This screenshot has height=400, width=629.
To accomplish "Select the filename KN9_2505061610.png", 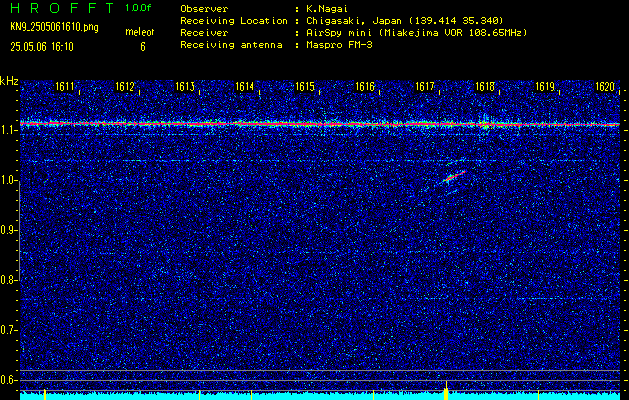I will [x=54, y=27].
